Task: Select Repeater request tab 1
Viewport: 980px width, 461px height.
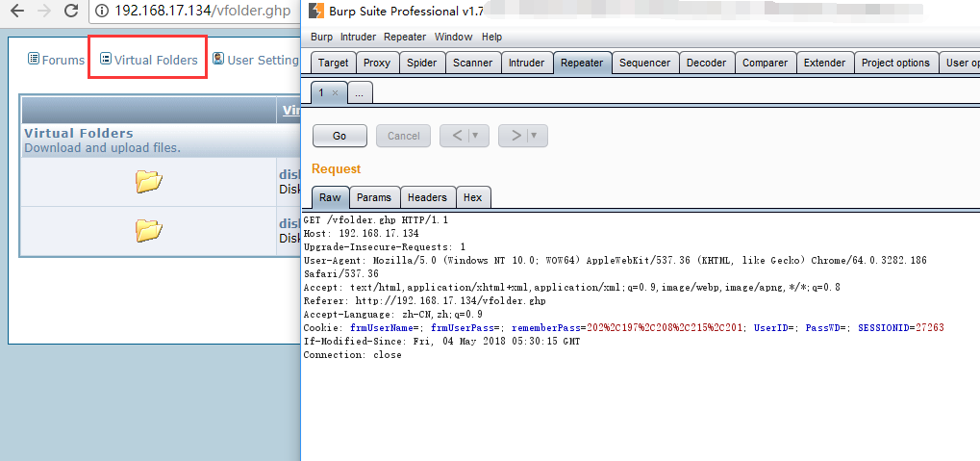Action: (322, 92)
